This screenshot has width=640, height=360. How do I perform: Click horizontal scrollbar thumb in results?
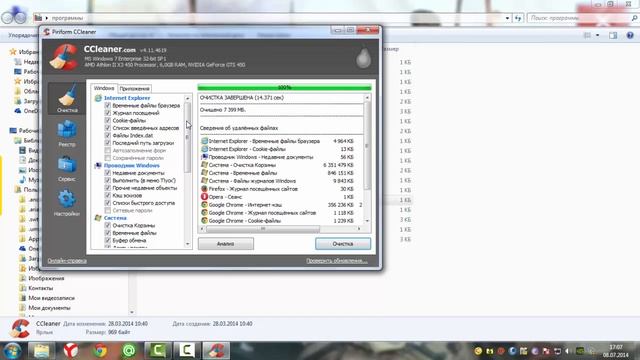coord(263,229)
